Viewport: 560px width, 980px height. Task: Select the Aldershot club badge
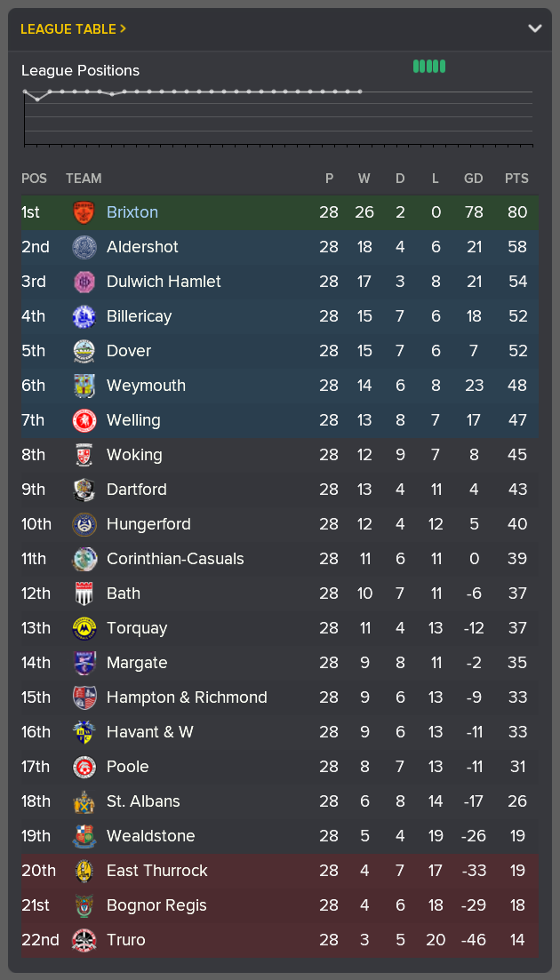click(x=84, y=247)
